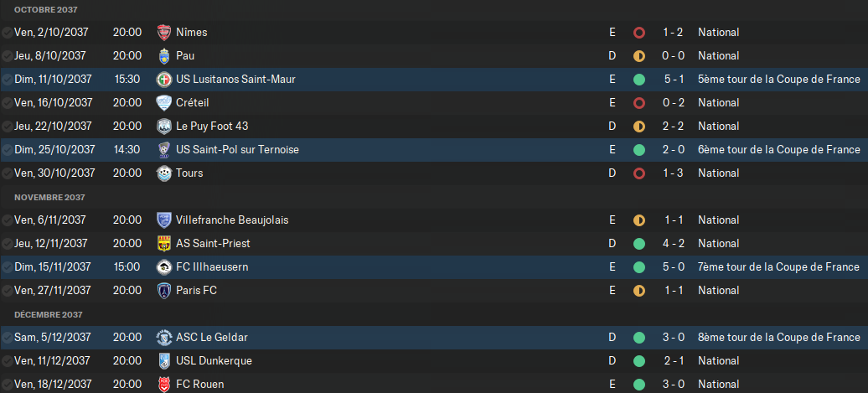The image size is (868, 393).
Task: Click the Paris FC crest icon
Action: (x=164, y=291)
